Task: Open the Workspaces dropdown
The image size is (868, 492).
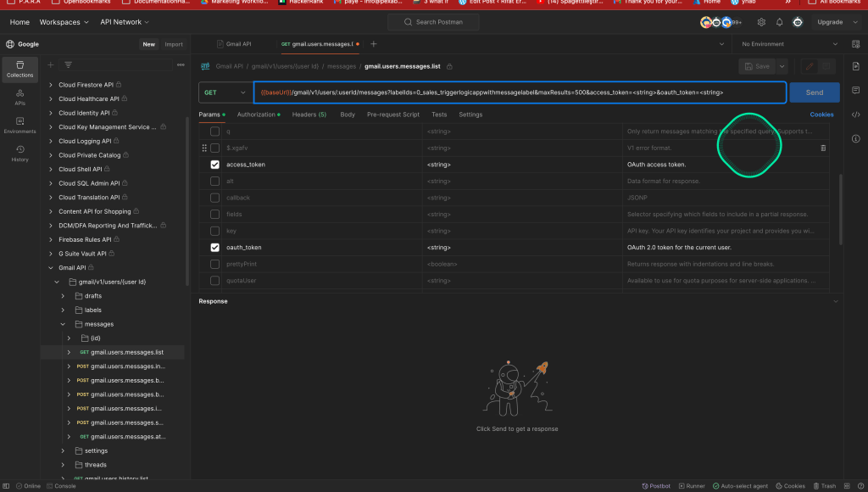Action: point(64,22)
